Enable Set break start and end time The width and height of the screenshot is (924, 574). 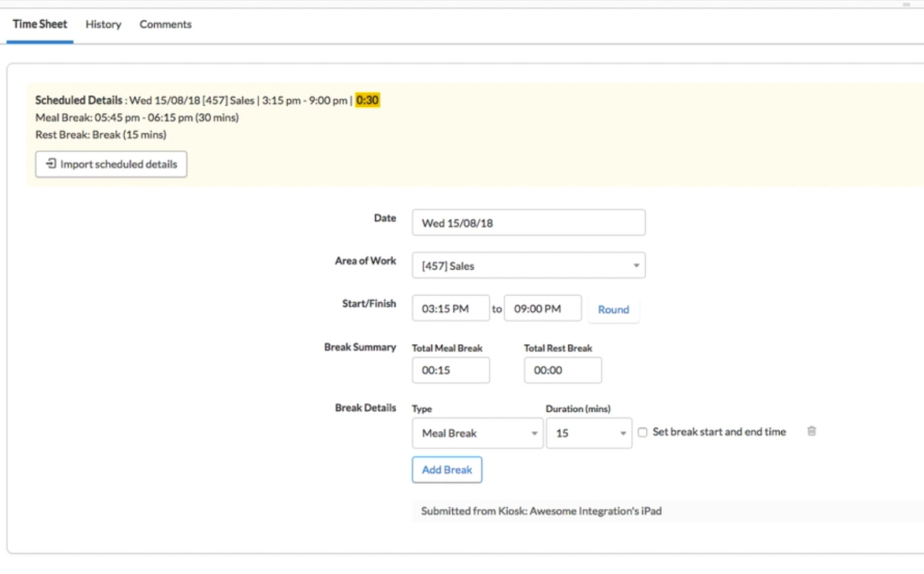point(642,433)
